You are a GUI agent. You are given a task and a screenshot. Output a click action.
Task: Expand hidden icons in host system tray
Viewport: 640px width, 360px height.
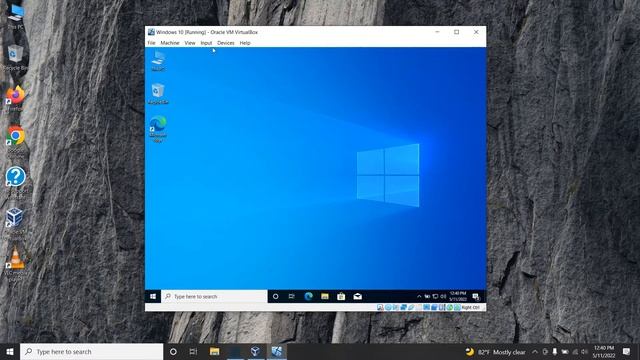535,351
